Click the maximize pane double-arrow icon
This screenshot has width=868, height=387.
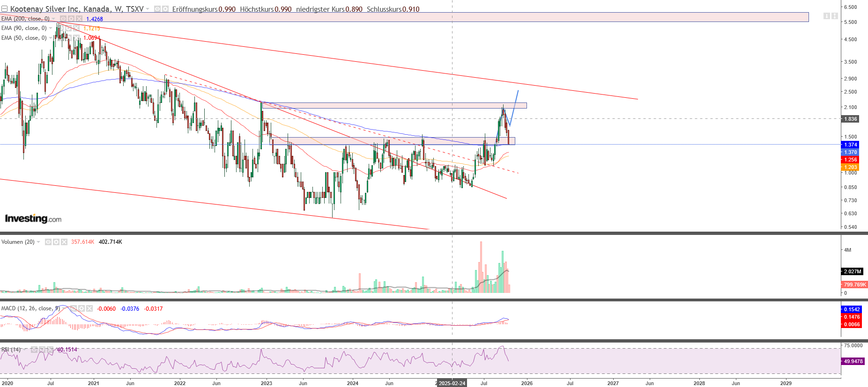(x=834, y=16)
